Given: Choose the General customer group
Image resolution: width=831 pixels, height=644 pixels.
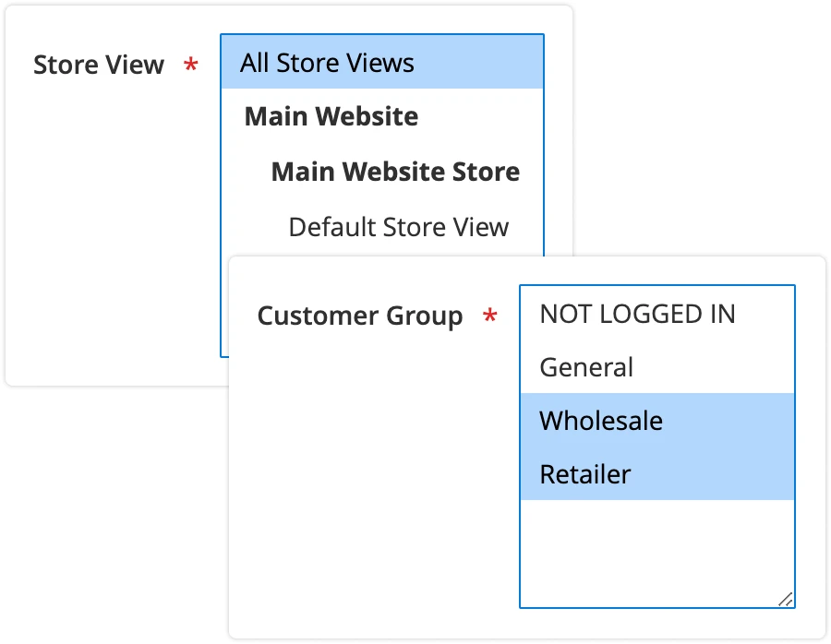Looking at the screenshot, I should [x=585, y=366].
